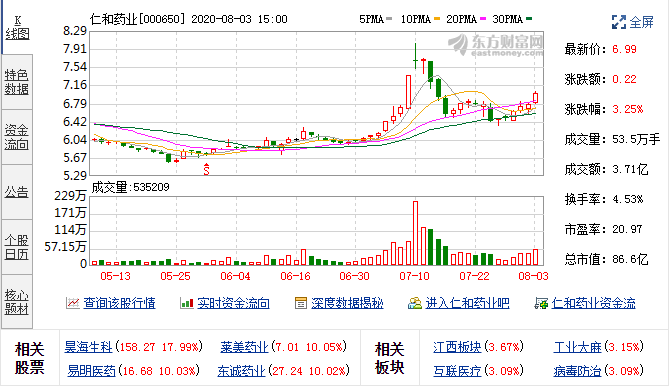Screen dimensions: 669x386
Task: Click the latest red candlestick at 08-03
Action: 535,98
